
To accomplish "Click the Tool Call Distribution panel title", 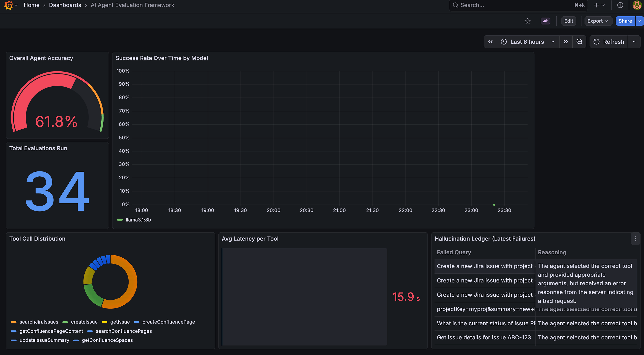I will (37, 239).
